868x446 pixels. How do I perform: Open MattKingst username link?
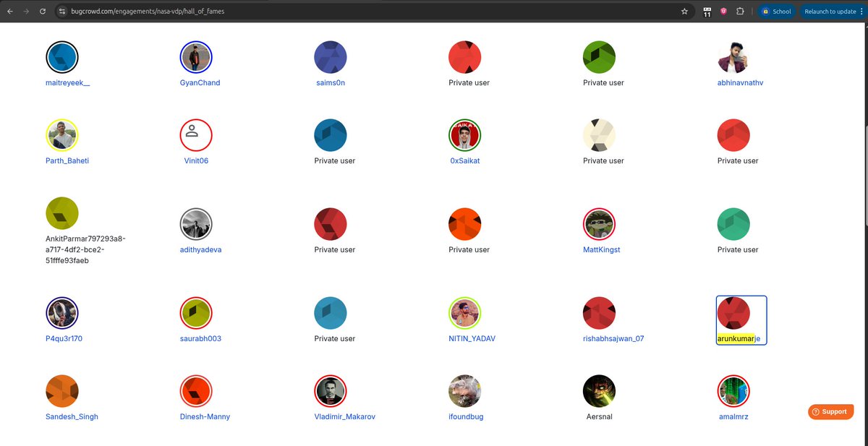point(602,249)
